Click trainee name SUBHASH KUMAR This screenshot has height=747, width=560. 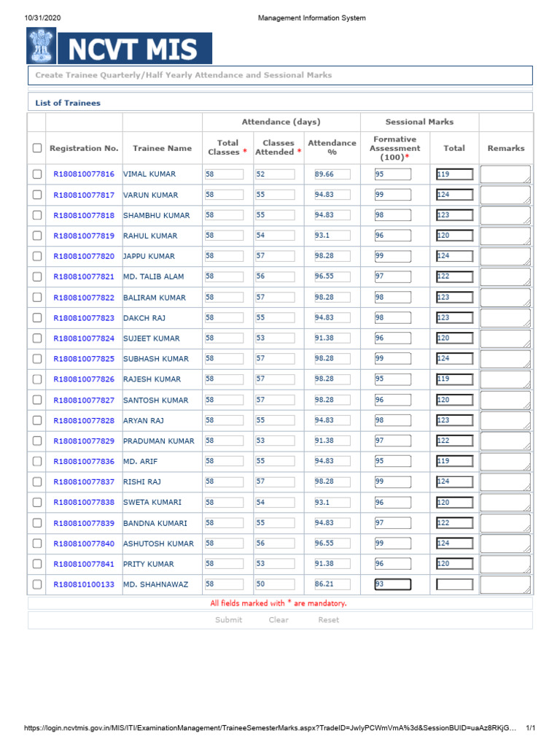point(156,359)
